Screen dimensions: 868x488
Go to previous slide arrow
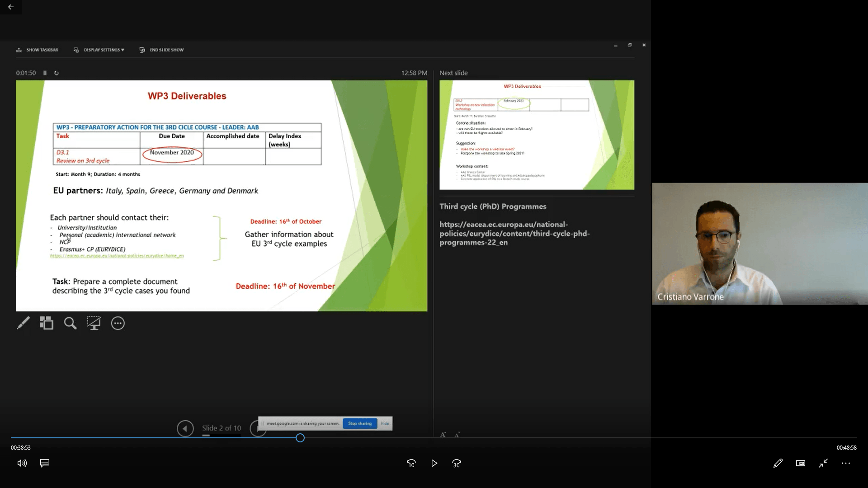coord(185,428)
